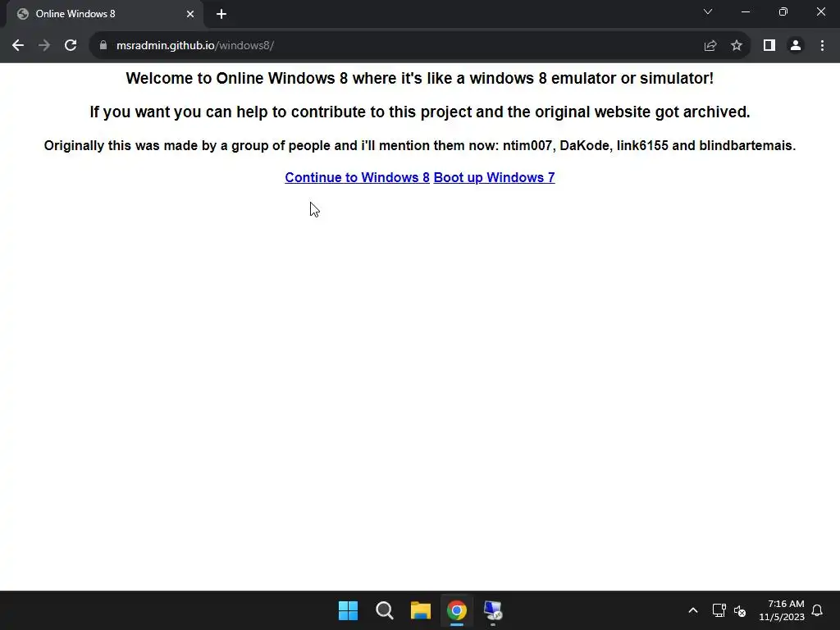840x630 pixels.
Task: Close the Online Windows 8 tab
Action: [x=190, y=14]
